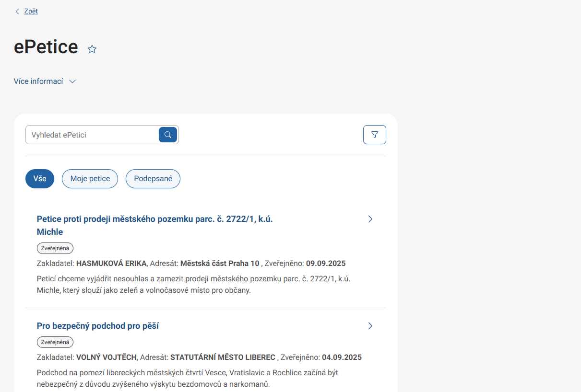The width and height of the screenshot is (581, 392).
Task: Click the arrow beside the Michle petition
Action: pos(370,219)
